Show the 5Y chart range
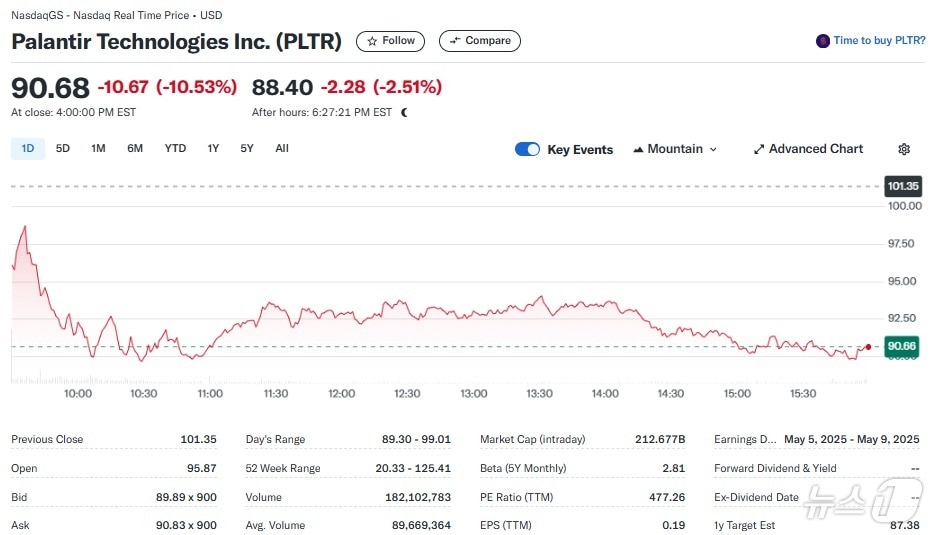933x535 pixels. 247,149
